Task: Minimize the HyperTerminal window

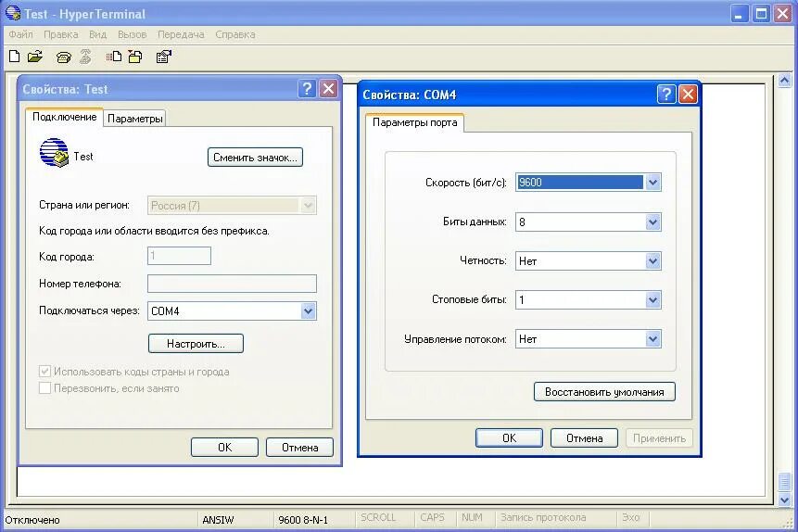Action: click(740, 14)
